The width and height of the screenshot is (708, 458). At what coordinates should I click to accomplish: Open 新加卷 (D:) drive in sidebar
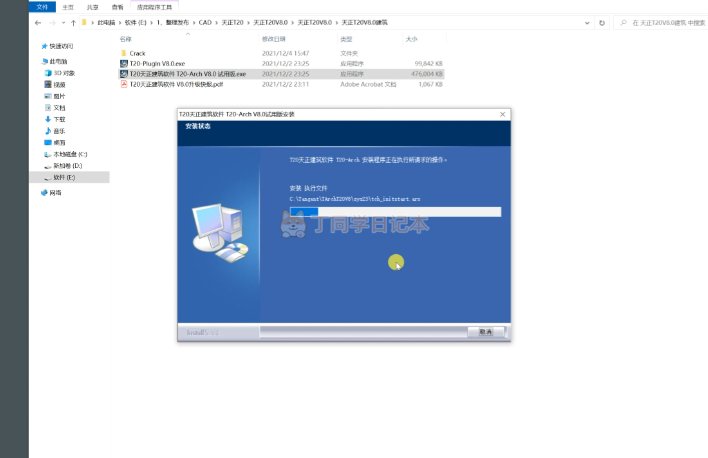(68, 166)
